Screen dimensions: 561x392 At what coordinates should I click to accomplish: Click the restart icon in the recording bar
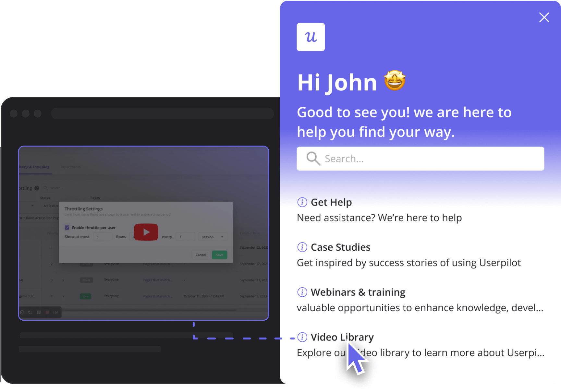pyautogui.click(x=30, y=312)
